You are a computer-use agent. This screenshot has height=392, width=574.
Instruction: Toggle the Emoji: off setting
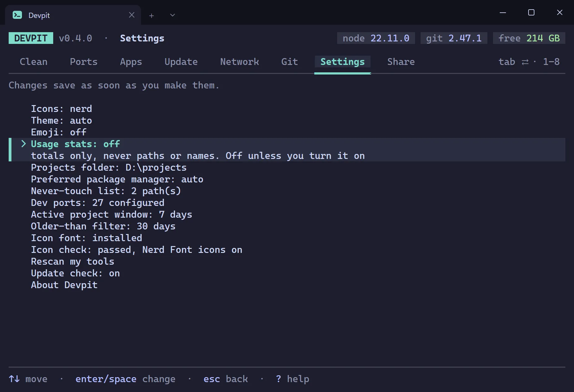click(59, 132)
